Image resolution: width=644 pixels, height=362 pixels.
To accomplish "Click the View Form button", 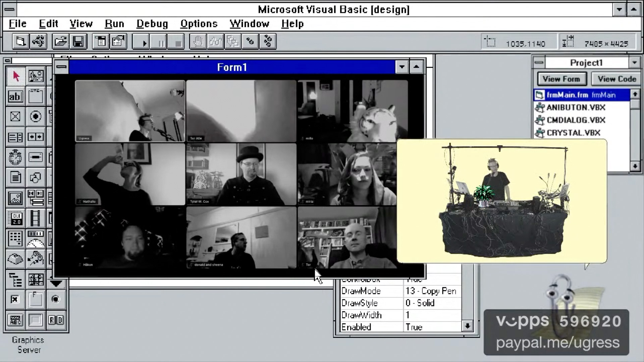I will click(x=561, y=79).
